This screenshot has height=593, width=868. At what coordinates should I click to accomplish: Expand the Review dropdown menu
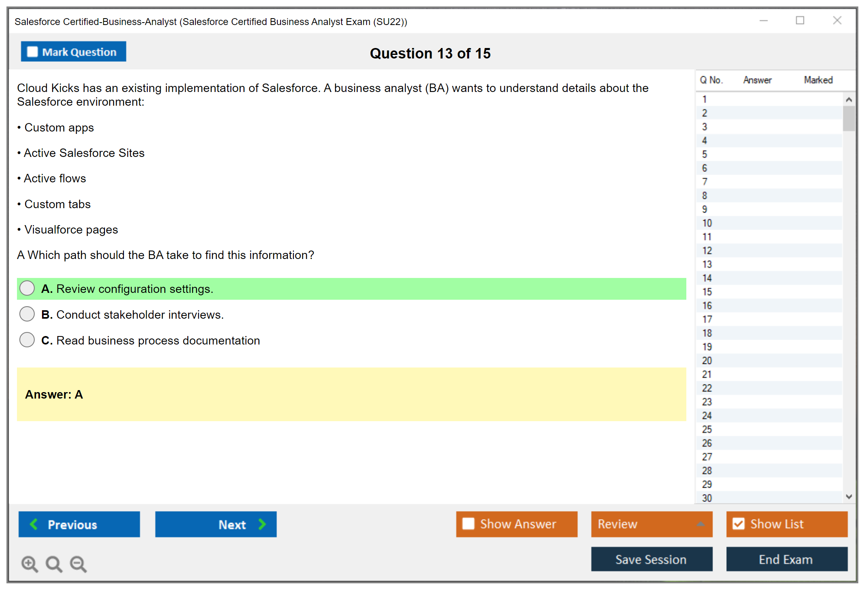(x=700, y=524)
